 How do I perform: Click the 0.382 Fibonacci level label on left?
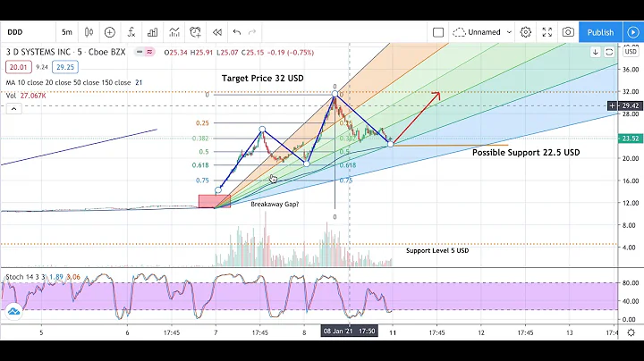(x=200, y=139)
